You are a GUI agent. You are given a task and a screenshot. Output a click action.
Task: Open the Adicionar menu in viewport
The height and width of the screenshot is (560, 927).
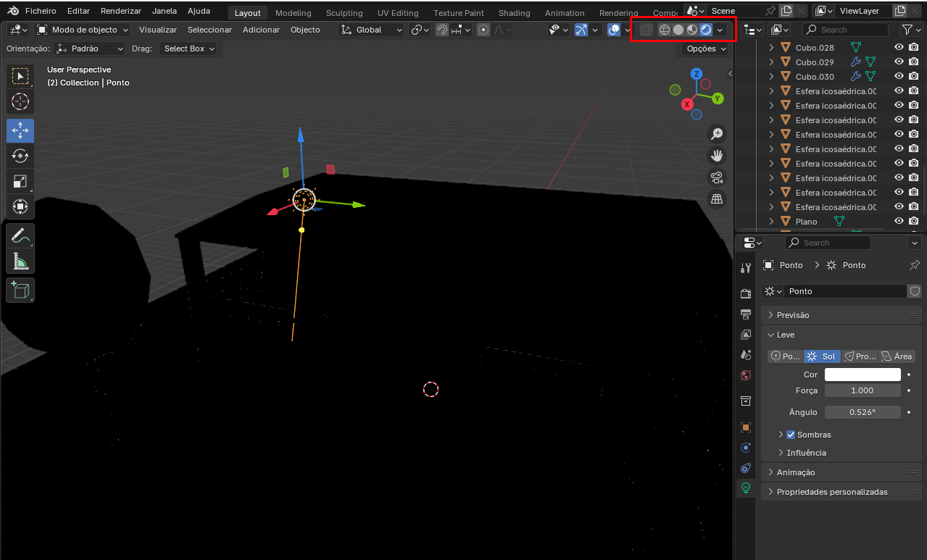point(261,30)
